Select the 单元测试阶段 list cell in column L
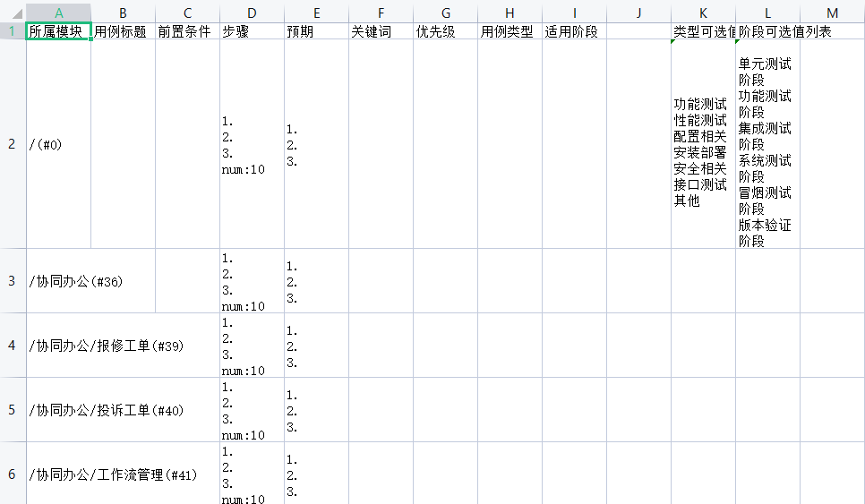Image resolution: width=865 pixels, height=504 pixels. pyautogui.click(x=767, y=144)
